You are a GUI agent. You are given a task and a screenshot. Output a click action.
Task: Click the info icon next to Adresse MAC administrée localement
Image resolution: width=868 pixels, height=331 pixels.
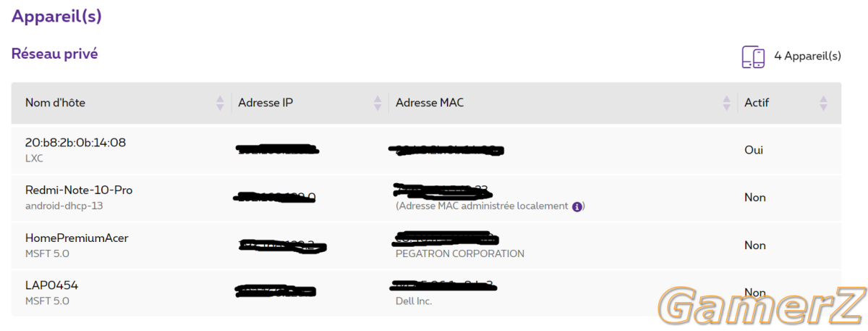pyautogui.click(x=577, y=206)
